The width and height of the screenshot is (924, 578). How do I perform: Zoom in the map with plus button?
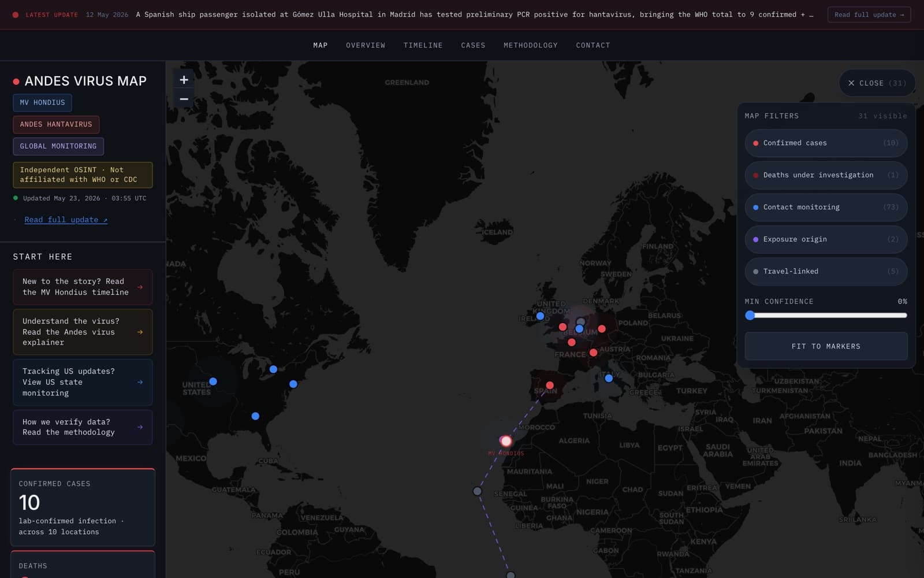click(x=184, y=80)
